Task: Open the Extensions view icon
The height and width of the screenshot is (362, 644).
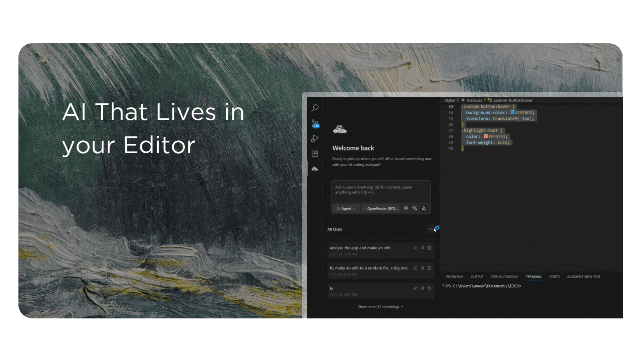Action: (x=315, y=154)
